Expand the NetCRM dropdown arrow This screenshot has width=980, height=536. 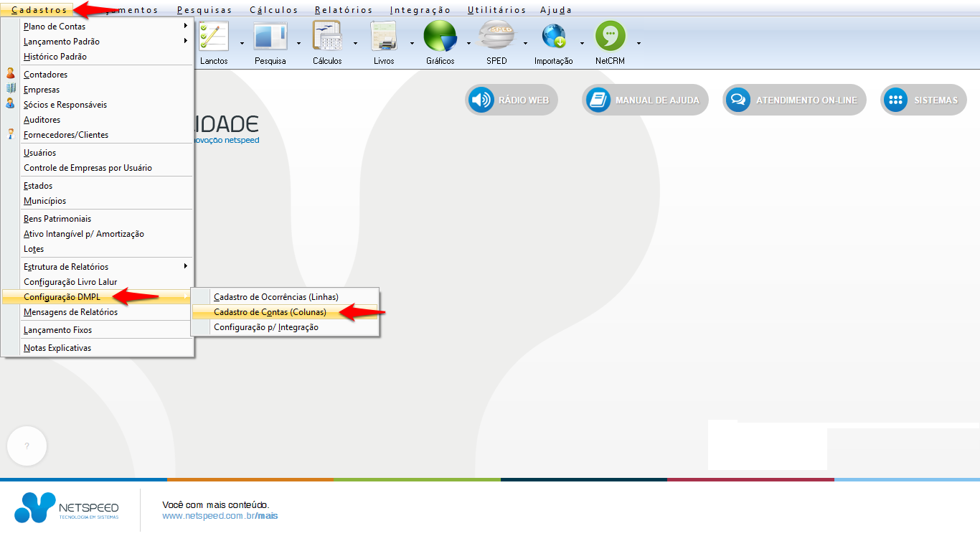[639, 42]
